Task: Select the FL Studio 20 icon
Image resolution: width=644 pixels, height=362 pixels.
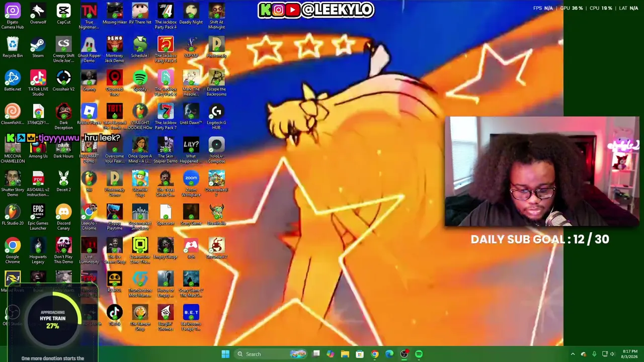Action: pyautogui.click(x=13, y=215)
